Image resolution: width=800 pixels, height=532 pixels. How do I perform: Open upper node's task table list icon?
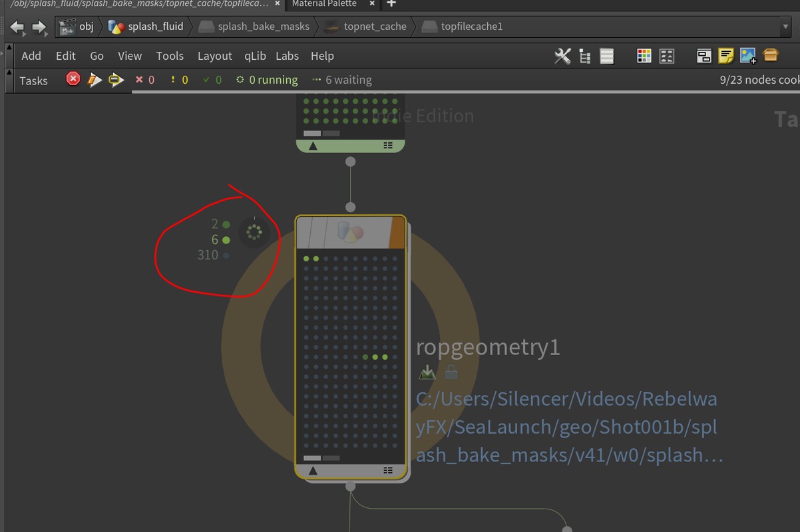pos(388,146)
